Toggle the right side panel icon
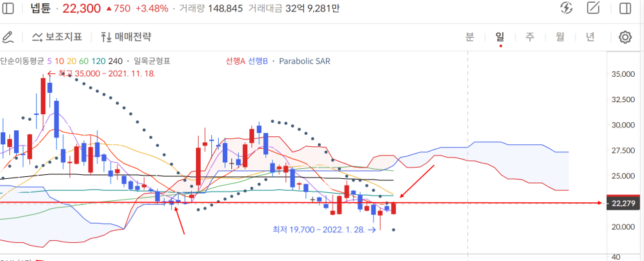The image size is (644, 261). pyautogui.click(x=625, y=8)
